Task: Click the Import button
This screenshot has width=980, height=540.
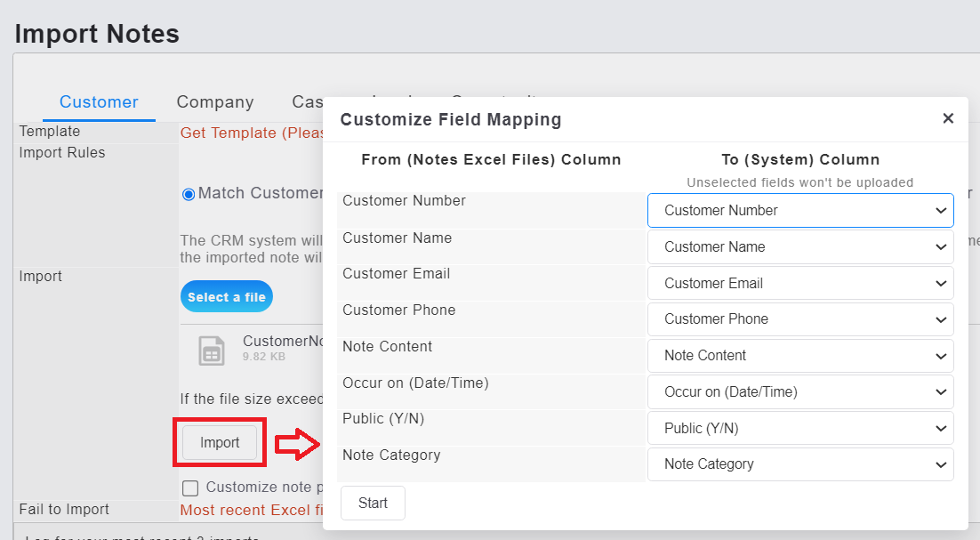Action: [x=220, y=443]
